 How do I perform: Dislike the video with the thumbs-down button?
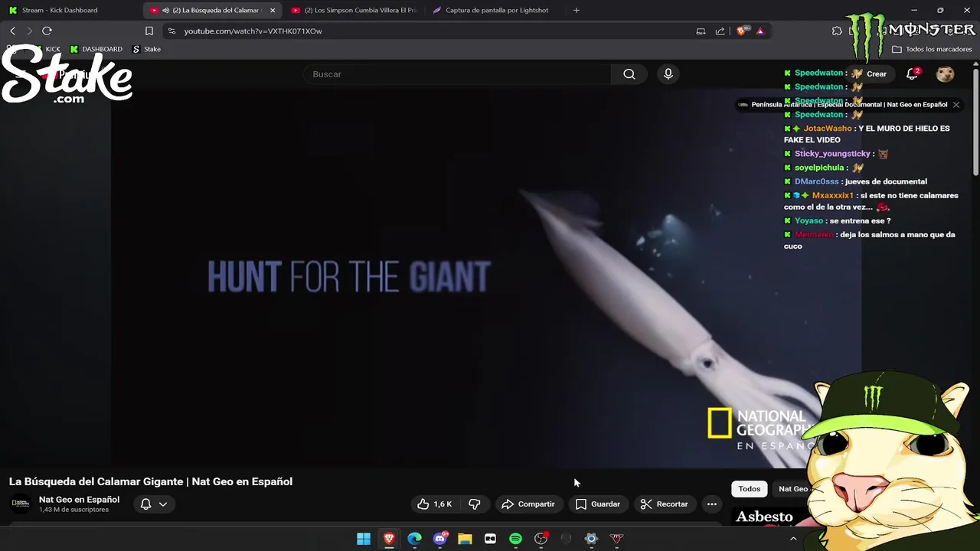(475, 504)
